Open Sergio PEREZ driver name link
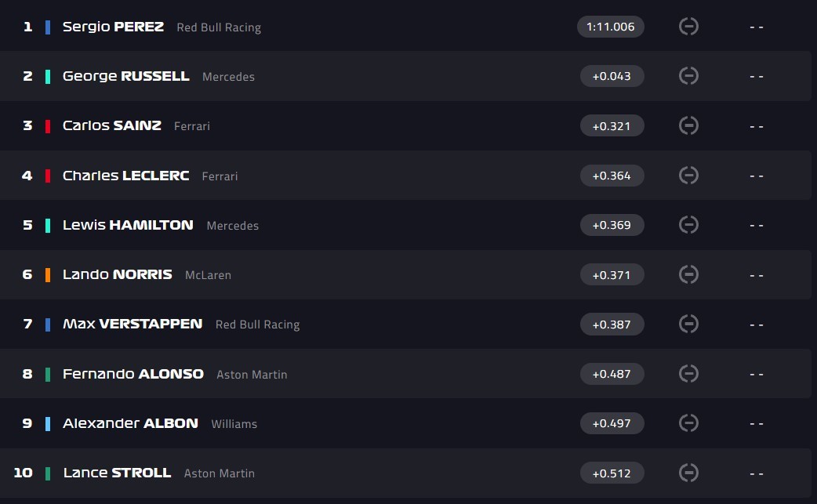 113,27
